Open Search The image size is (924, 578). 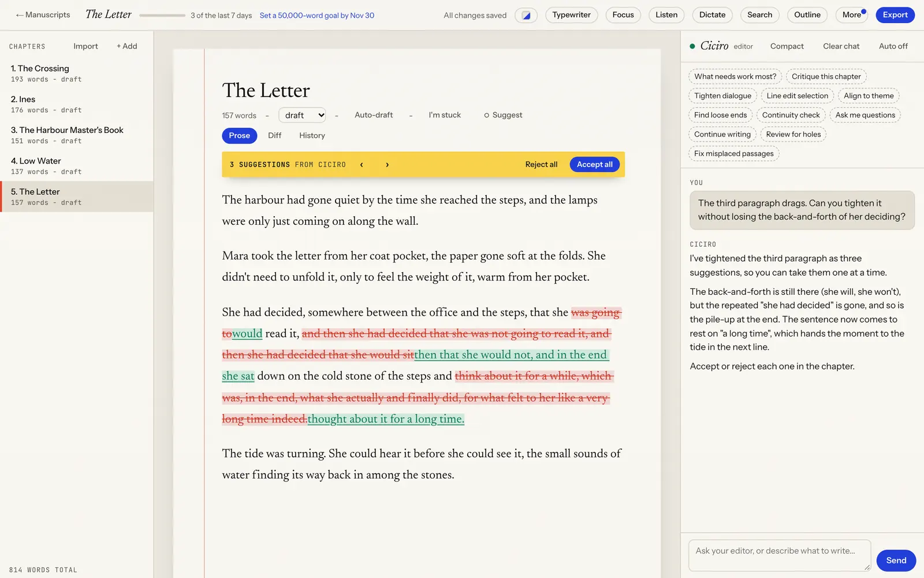(x=759, y=15)
